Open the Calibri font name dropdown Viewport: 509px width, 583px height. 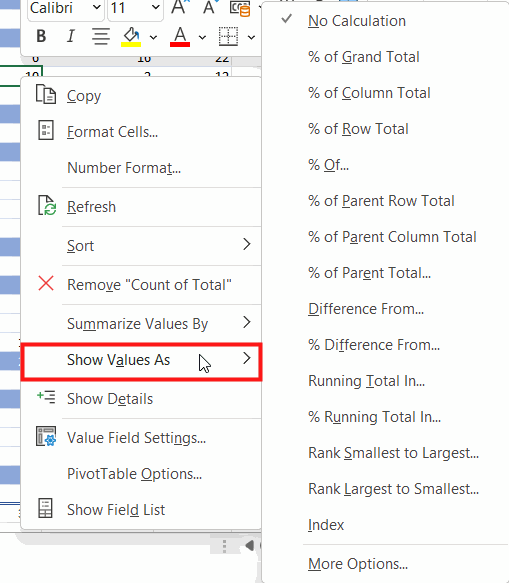point(66,8)
